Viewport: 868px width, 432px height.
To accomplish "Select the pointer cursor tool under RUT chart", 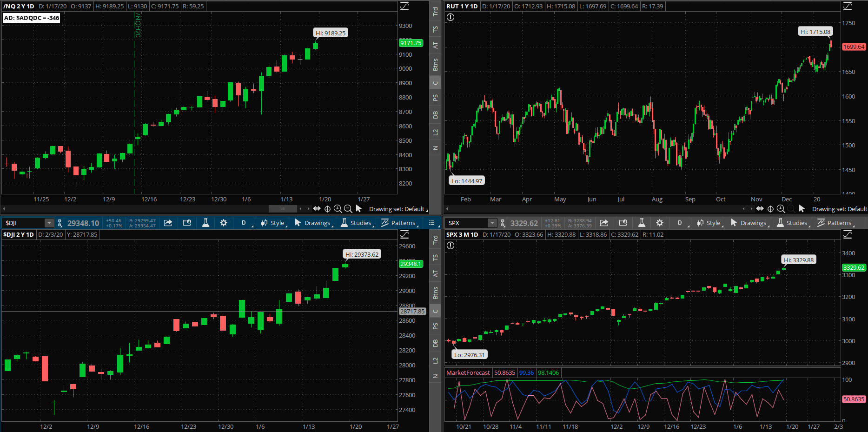I will tap(802, 209).
